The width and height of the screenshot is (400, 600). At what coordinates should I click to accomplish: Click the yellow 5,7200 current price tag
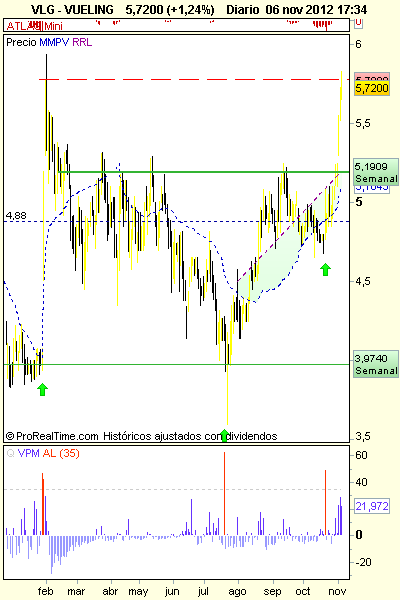tap(372, 88)
